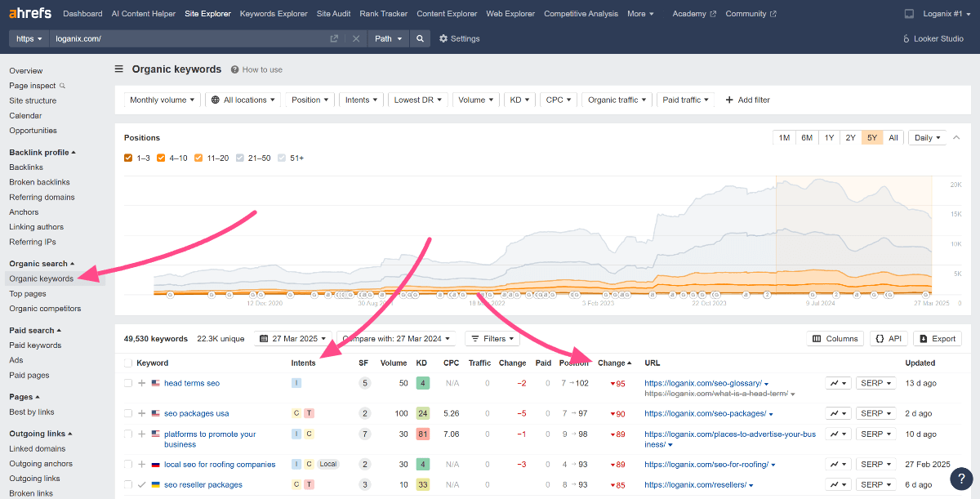Open Rank Tracker
The image size is (980, 499).
click(x=383, y=14)
